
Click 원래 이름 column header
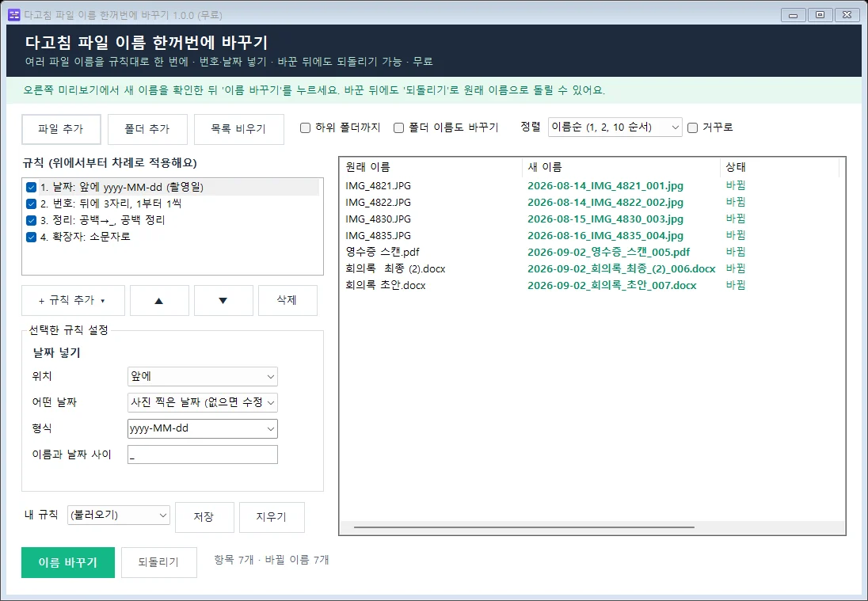point(432,167)
